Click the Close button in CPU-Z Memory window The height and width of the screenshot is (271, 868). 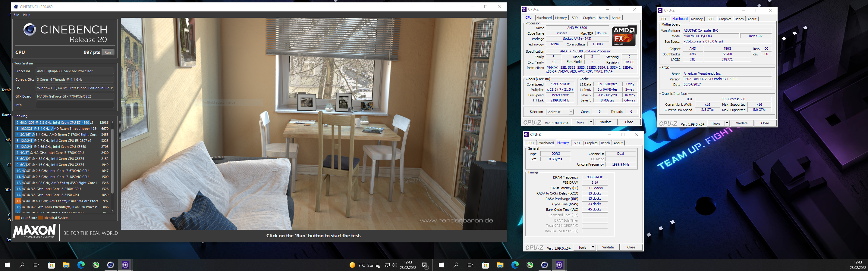tap(631, 247)
